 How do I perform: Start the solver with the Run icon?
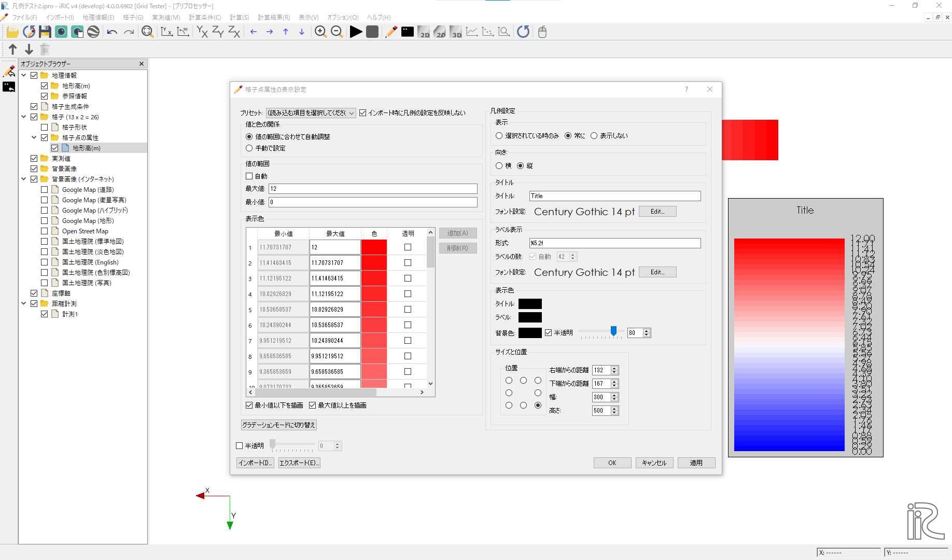coord(356,32)
